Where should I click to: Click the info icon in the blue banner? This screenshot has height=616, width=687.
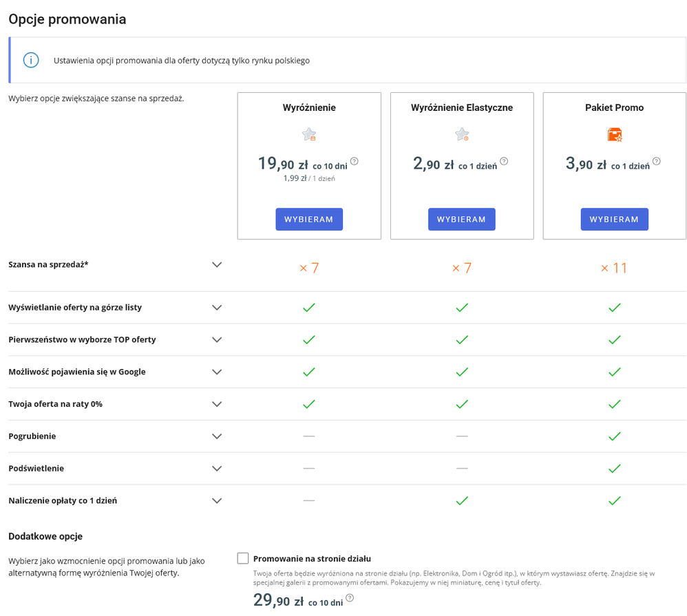(31, 60)
